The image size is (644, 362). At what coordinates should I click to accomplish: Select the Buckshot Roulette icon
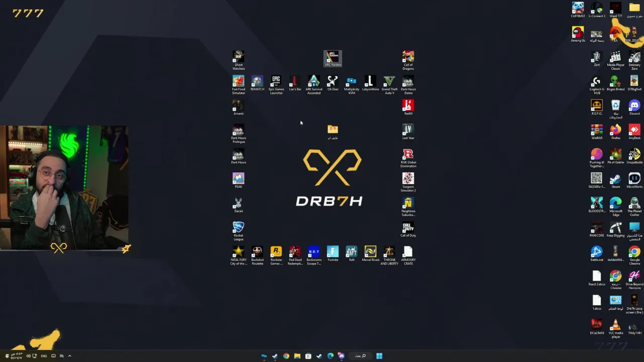coord(257,256)
